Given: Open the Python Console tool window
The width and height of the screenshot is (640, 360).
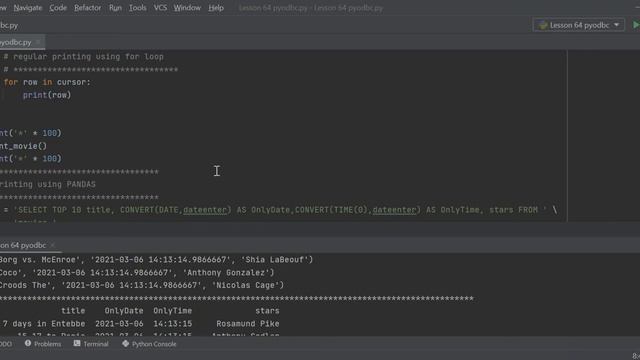Looking at the screenshot, I should [149, 344].
